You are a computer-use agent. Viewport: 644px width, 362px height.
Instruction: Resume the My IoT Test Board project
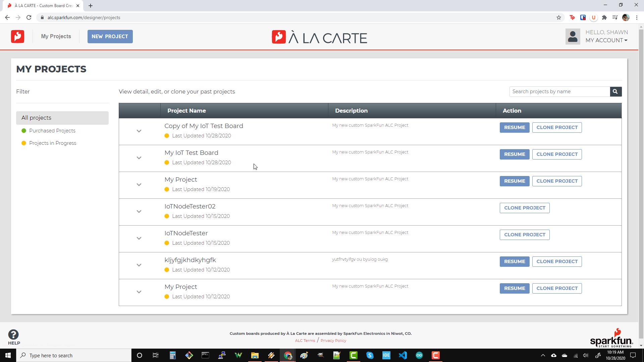(x=514, y=154)
